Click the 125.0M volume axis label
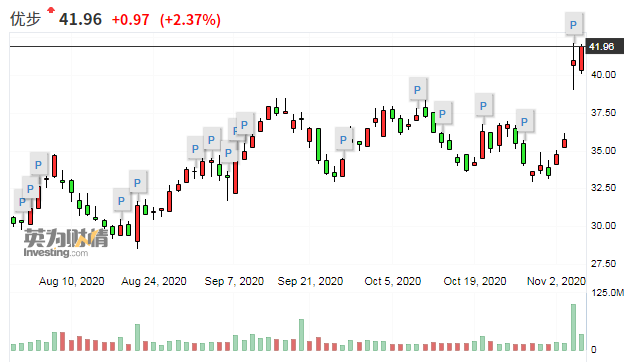This screenshot has height=362, width=643. [x=608, y=293]
